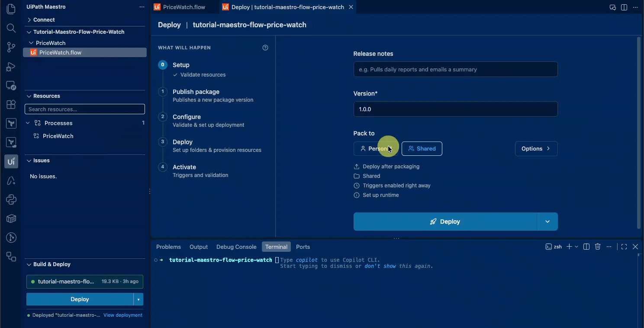
Task: Open sidebar Deploy button dropdown arrow
Action: (x=138, y=299)
